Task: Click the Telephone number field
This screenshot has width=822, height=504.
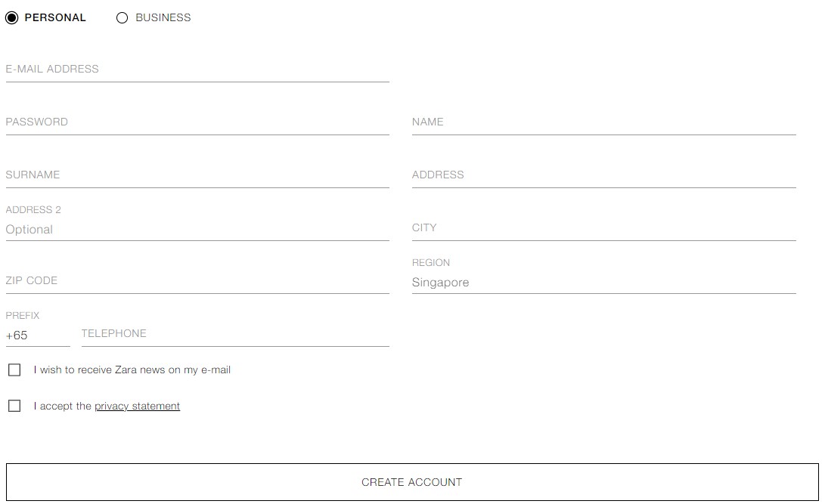Action: point(234,334)
